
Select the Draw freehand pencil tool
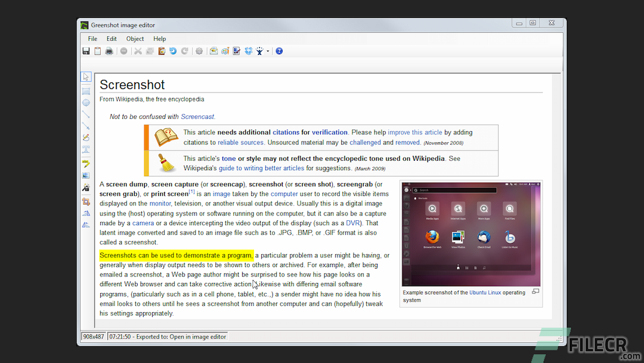tap(86, 138)
